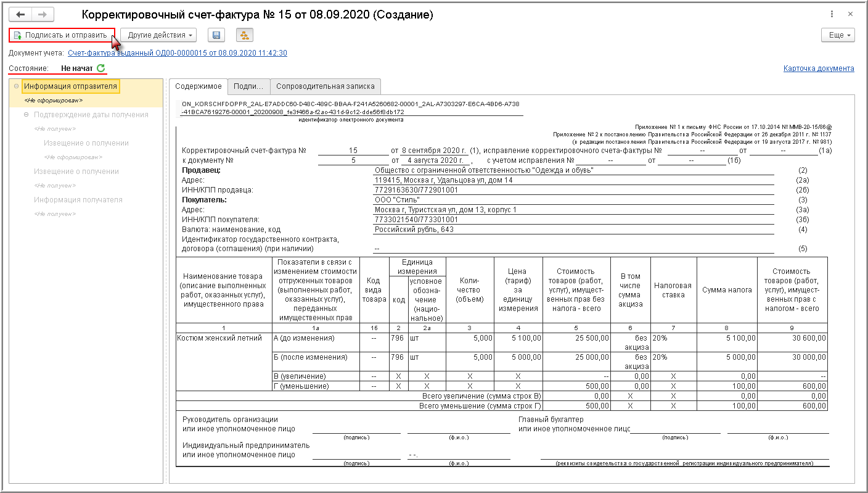
Task: Click ИНН/КПП value 7729163630/772901001
Action: [x=416, y=190]
